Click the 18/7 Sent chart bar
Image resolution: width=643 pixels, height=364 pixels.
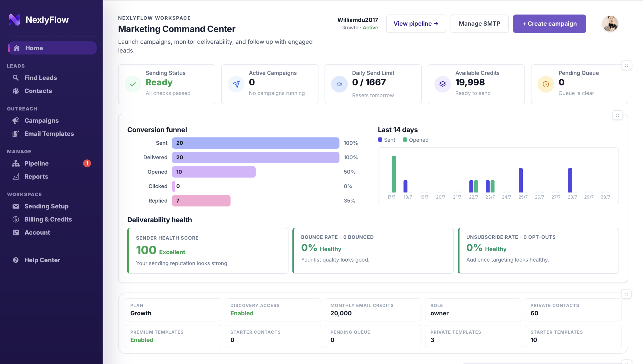[405, 186]
